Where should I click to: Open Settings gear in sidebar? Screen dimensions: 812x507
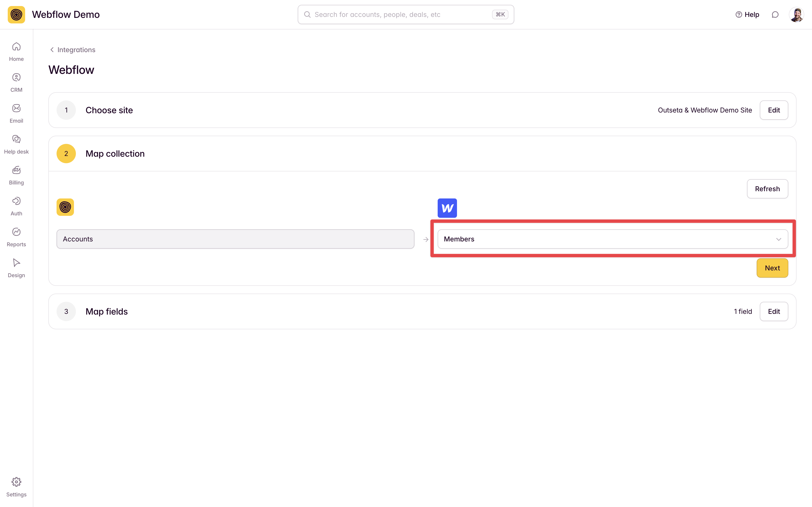tap(16, 486)
